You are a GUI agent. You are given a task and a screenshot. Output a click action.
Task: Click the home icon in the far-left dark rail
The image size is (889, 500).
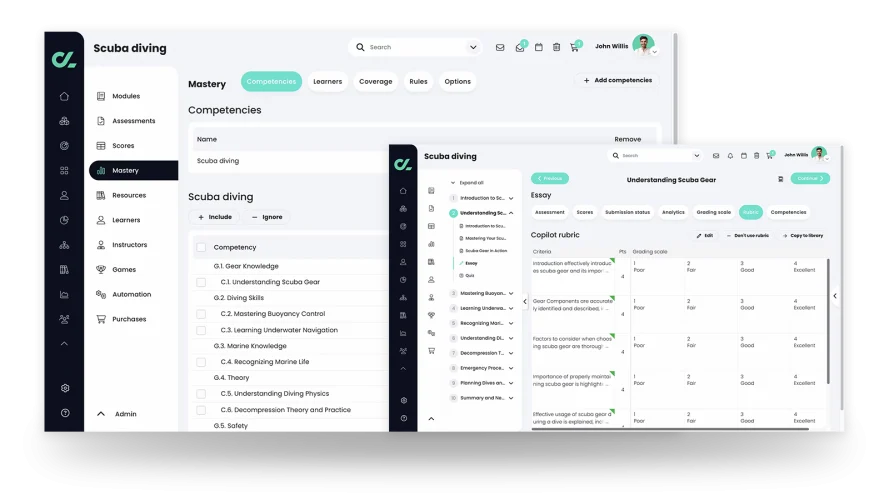coord(64,96)
